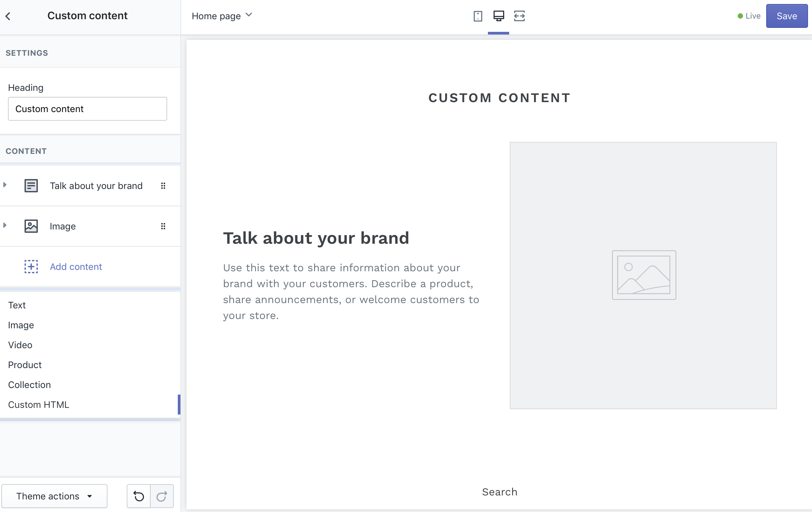812x512 pixels.
Task: Open the Home page dropdown
Action: click(222, 16)
